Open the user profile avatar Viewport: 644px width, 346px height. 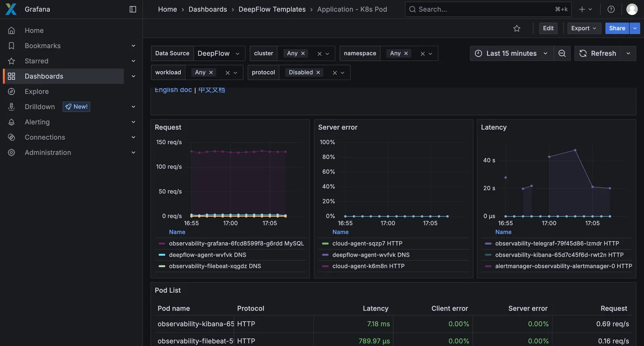click(x=632, y=9)
